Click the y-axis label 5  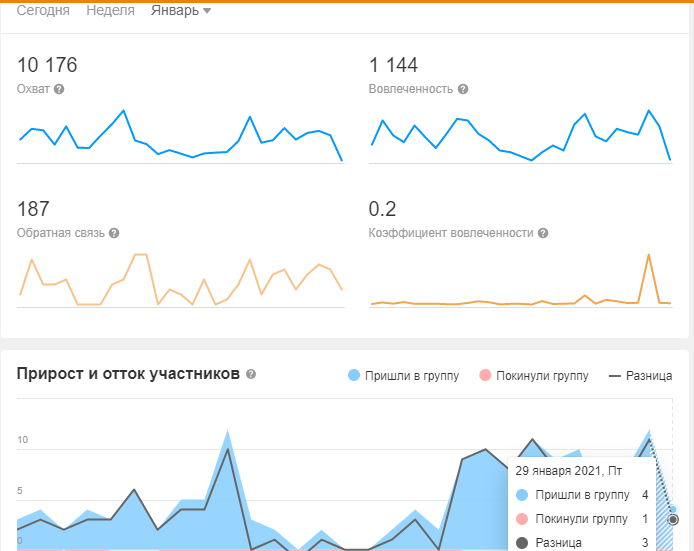tap(20, 491)
